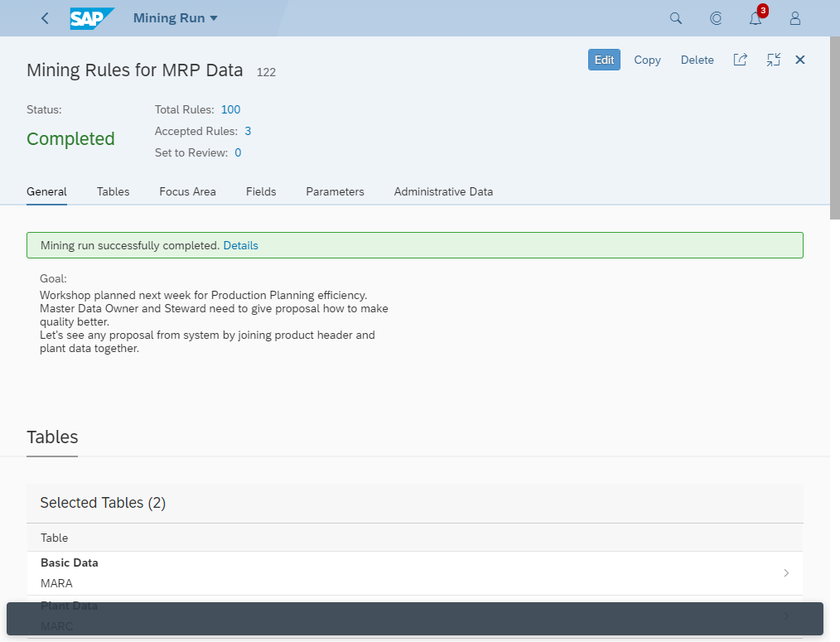Open Total Rules value 100
Screen dimensions: 840x642
point(230,109)
